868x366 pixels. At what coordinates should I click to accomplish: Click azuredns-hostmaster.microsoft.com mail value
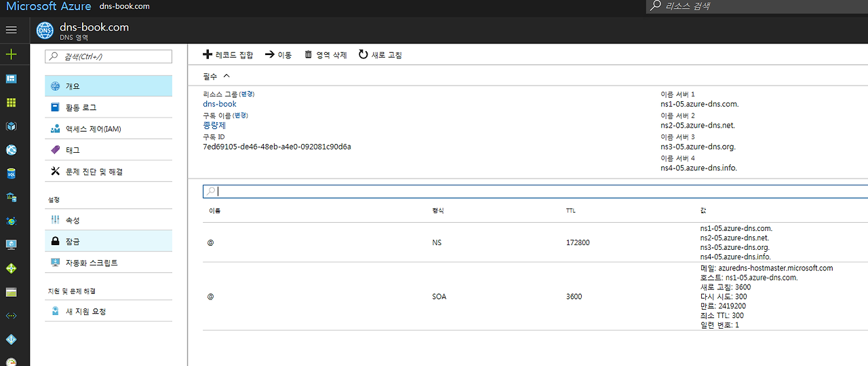(776, 268)
